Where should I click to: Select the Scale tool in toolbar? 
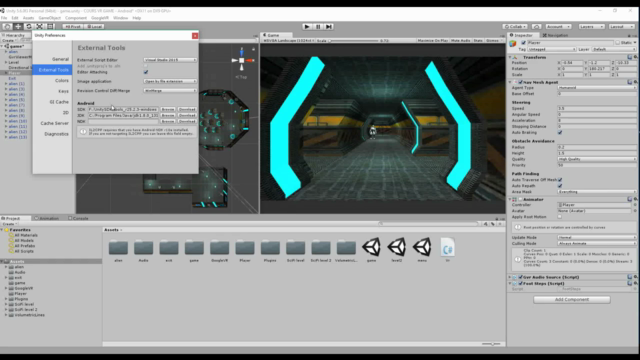coord(39,27)
